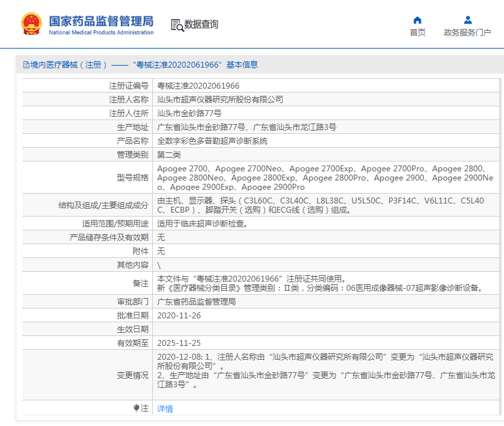Viewport: 504px width, 426px height.
Task: Click the 注册证编号 row label
Action: [129, 86]
